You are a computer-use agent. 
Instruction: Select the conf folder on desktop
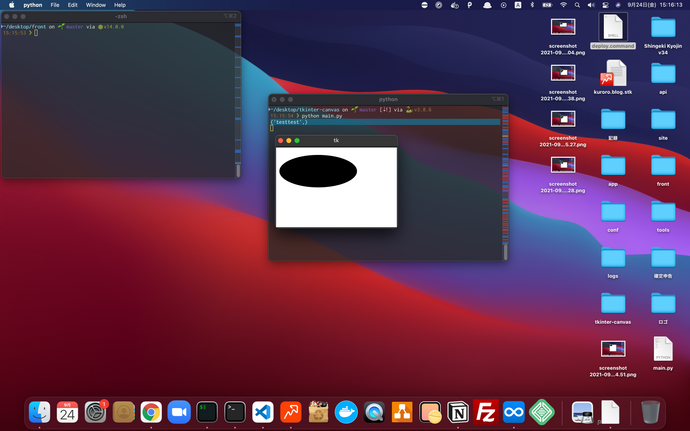click(613, 216)
